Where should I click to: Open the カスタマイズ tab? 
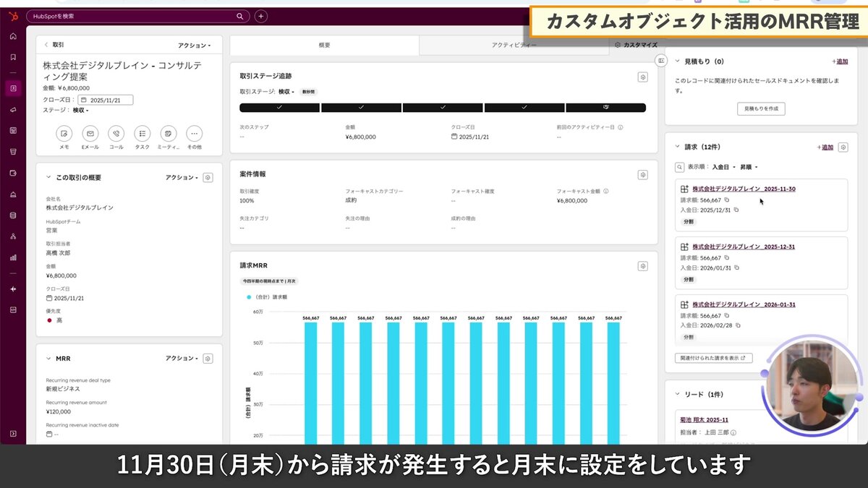[x=636, y=45]
